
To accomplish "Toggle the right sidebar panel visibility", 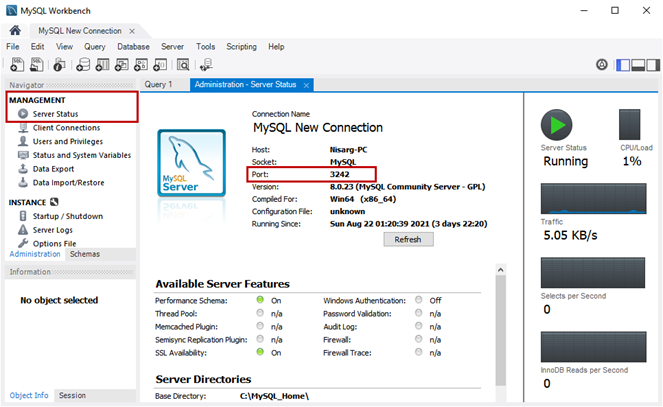I will tap(653, 65).
